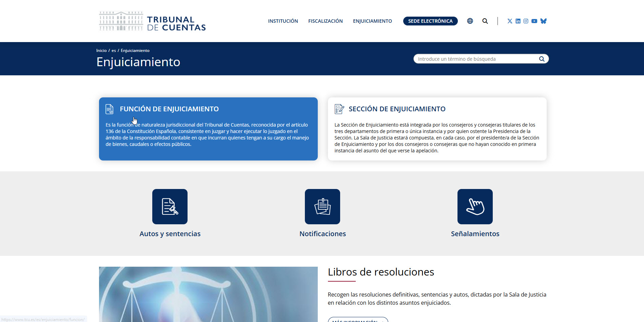The width and height of the screenshot is (644, 322).
Task: Click the Inicio breadcrumb link
Action: click(x=101, y=51)
